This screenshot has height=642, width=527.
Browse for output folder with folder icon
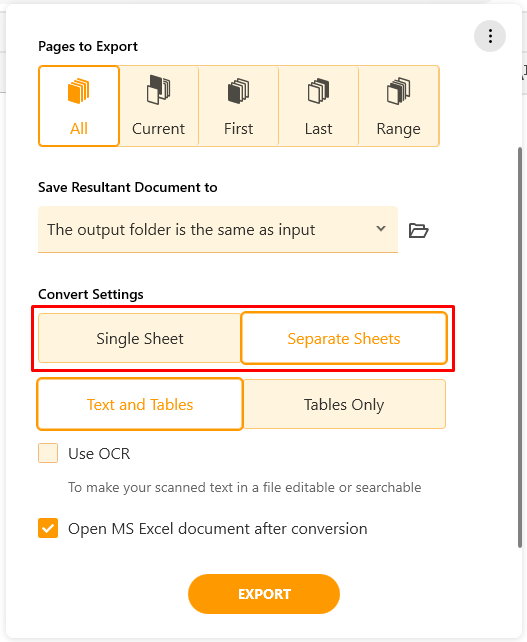[418, 231]
